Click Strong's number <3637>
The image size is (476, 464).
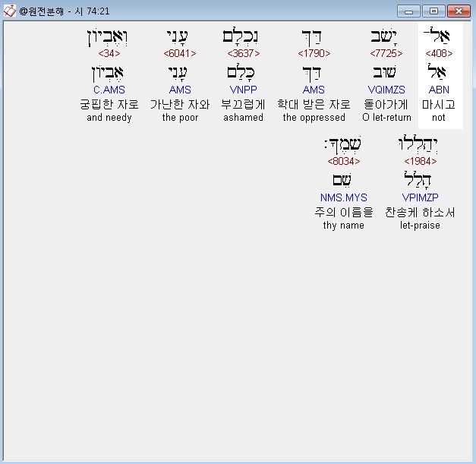[x=244, y=53]
